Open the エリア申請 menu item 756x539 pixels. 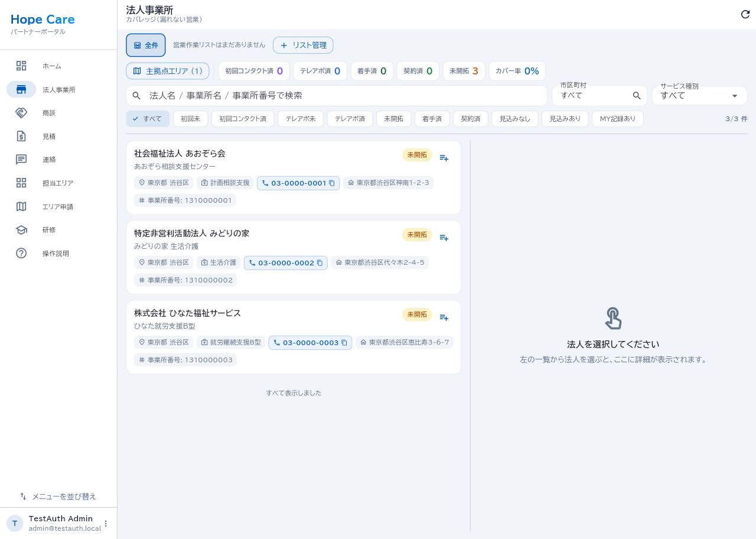click(58, 207)
